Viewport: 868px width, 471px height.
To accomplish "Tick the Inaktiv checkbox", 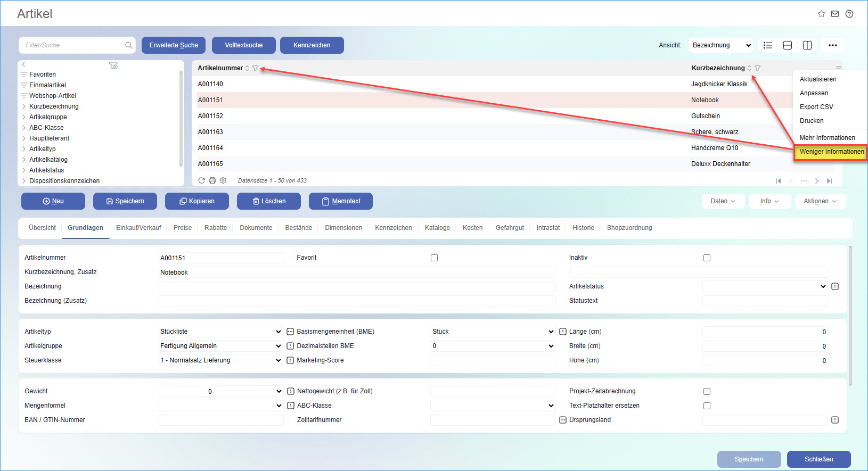I will pos(707,258).
